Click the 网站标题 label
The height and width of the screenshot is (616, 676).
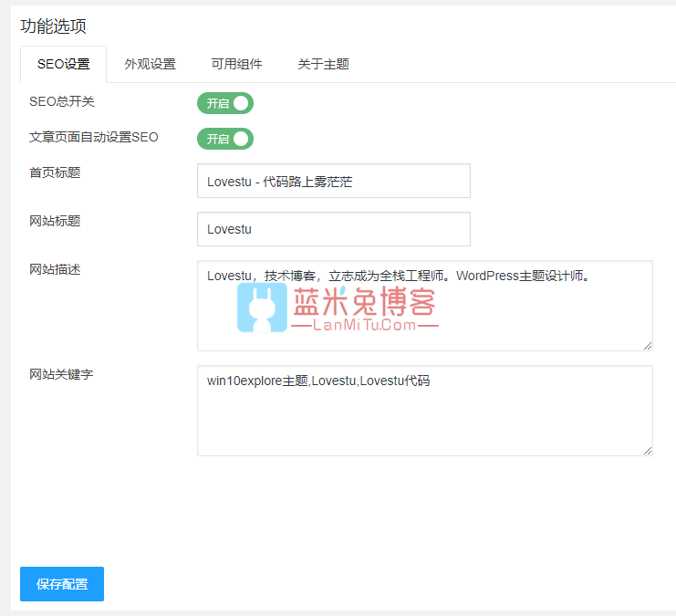pyautogui.click(x=55, y=221)
